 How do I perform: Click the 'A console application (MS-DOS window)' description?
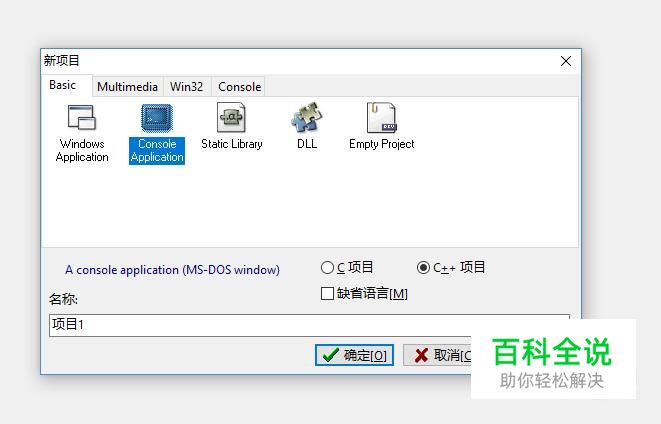pyautogui.click(x=172, y=270)
